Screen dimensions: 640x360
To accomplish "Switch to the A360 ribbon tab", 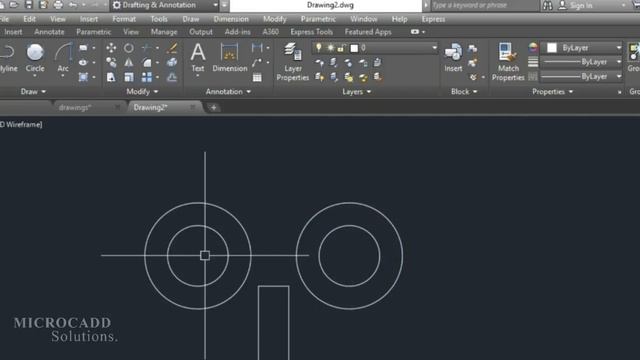I will pos(270,32).
